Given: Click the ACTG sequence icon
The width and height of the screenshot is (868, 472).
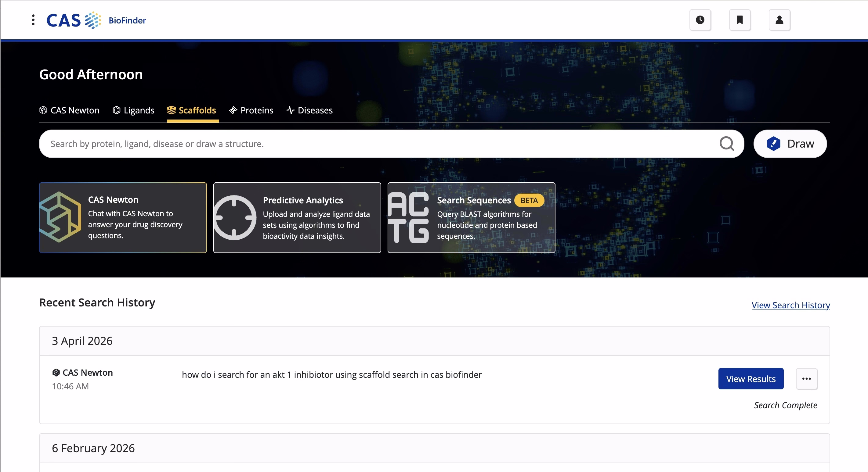Looking at the screenshot, I should [x=408, y=218].
